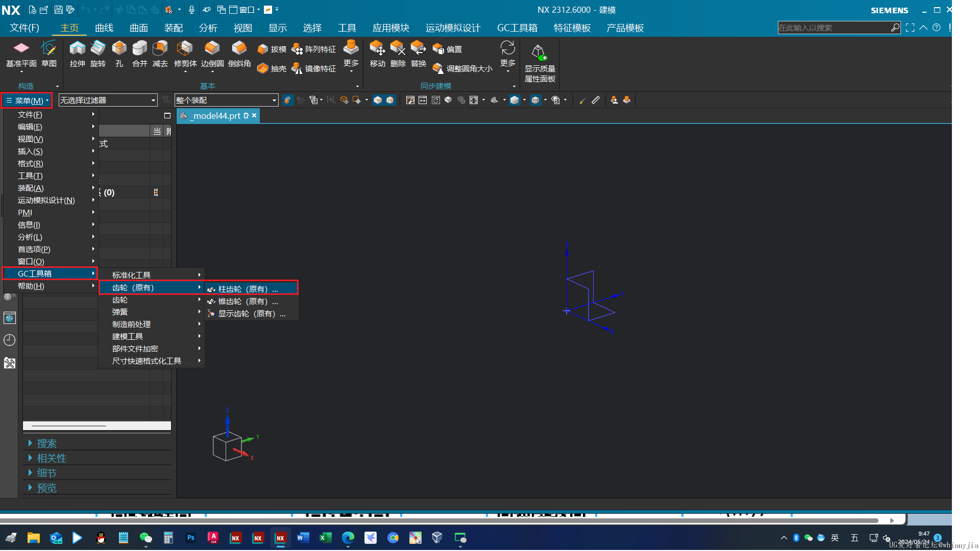The width and height of the screenshot is (980, 551).
Task: Open the 插入(S) menu entry
Action: (50, 151)
